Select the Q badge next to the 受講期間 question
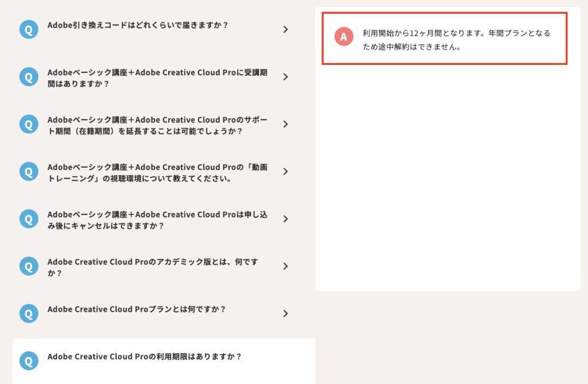Viewport: 588px width, 384px height. [29, 76]
